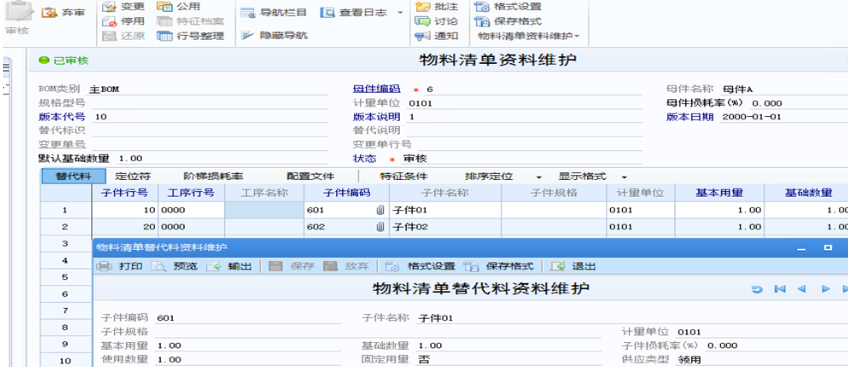
Task: Click paperclip icon in row 601
Action: (380, 210)
